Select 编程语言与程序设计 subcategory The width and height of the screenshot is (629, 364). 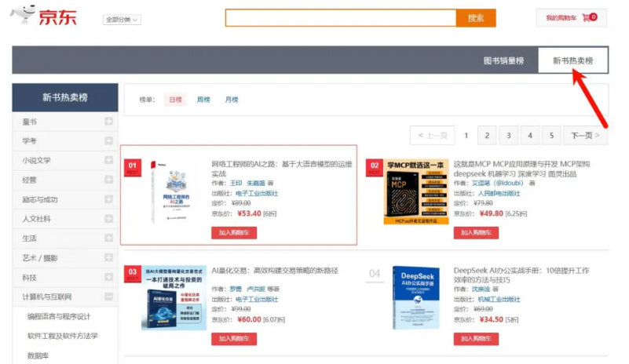[59, 316]
